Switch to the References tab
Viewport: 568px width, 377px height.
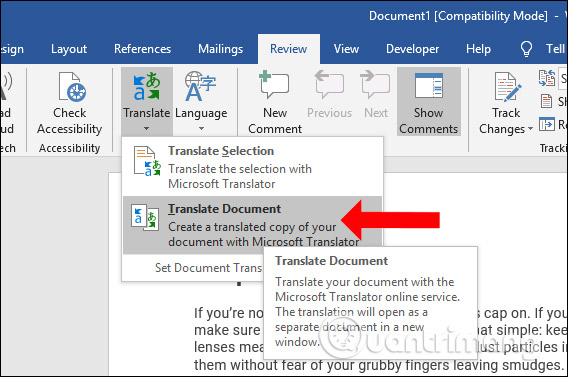click(142, 49)
